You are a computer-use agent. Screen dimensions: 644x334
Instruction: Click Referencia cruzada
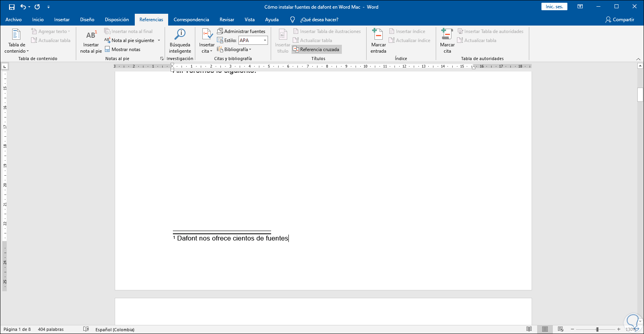[317, 50]
